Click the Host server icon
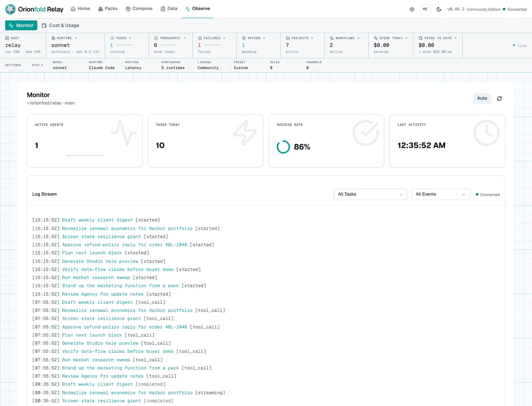The height and width of the screenshot is (406, 532). click(x=7, y=38)
